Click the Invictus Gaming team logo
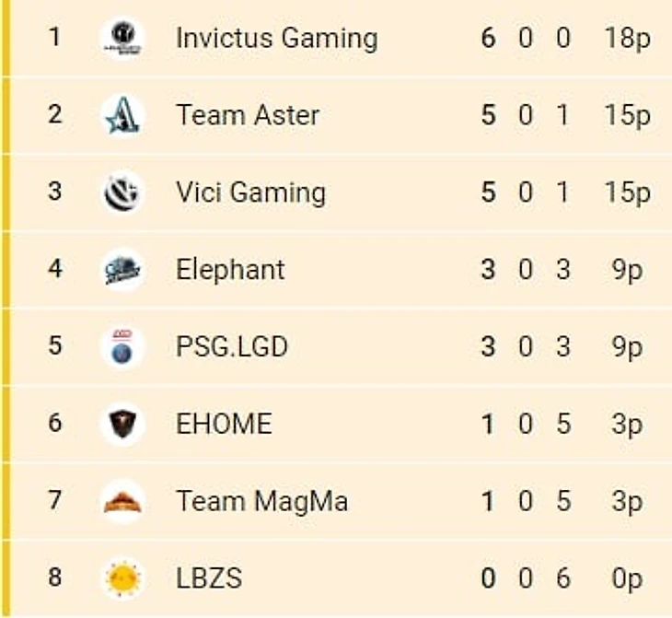The height and width of the screenshot is (618, 672). [x=122, y=38]
